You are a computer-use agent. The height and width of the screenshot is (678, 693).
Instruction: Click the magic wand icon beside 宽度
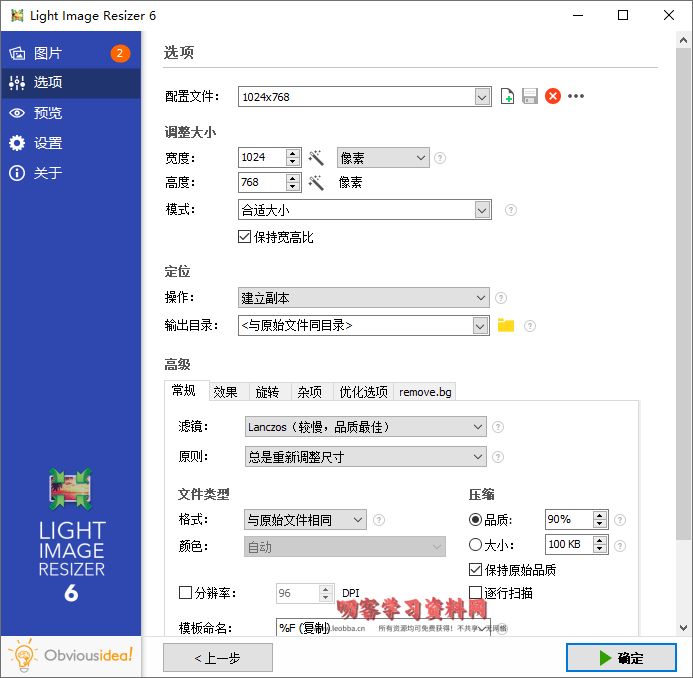tap(316, 158)
